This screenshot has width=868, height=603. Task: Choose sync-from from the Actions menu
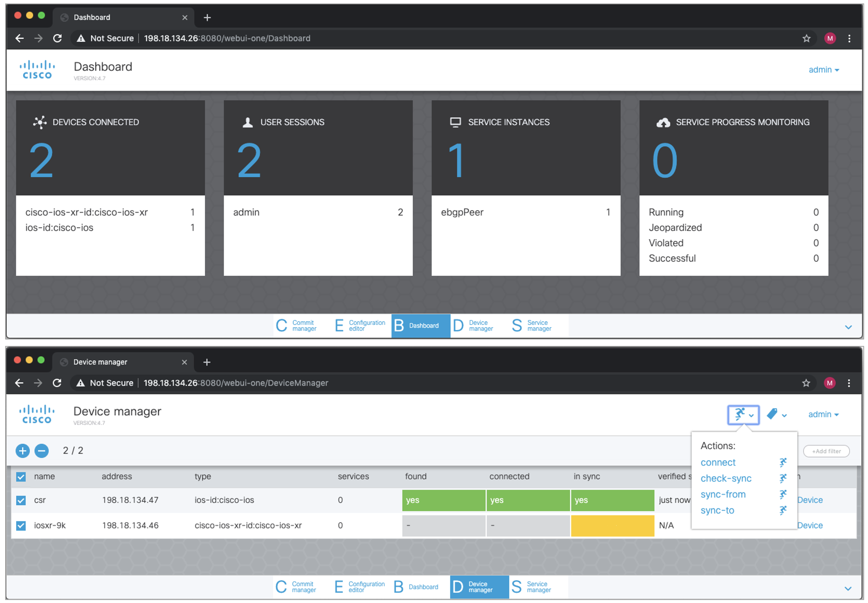[723, 495]
